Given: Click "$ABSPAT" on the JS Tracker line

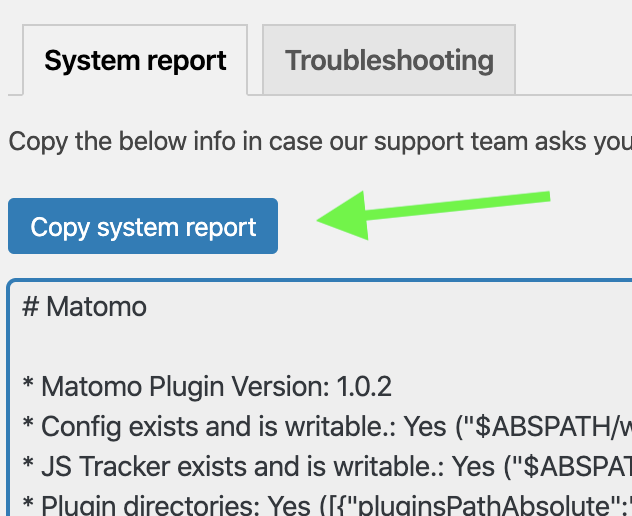Looking at the screenshot, I should pyautogui.click(x=580, y=466).
